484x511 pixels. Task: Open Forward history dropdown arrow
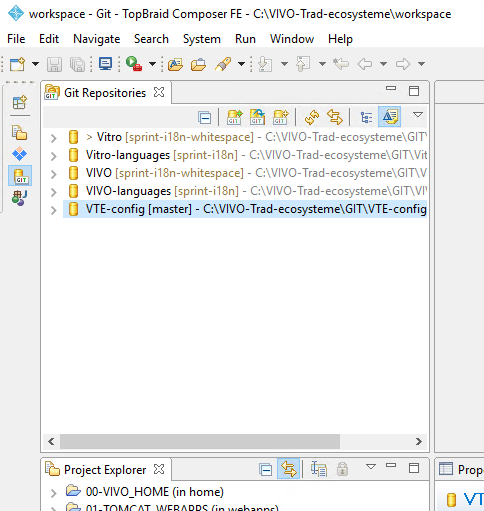(421, 64)
